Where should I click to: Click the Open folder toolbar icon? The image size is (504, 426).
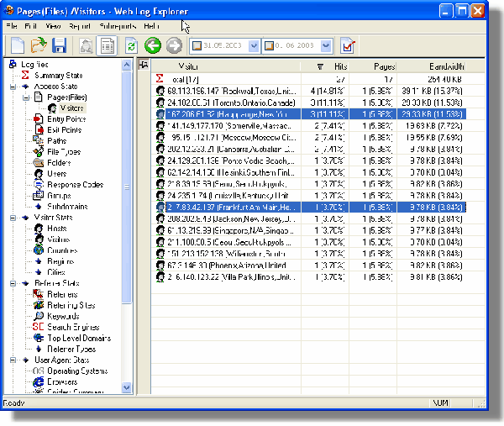39,46
